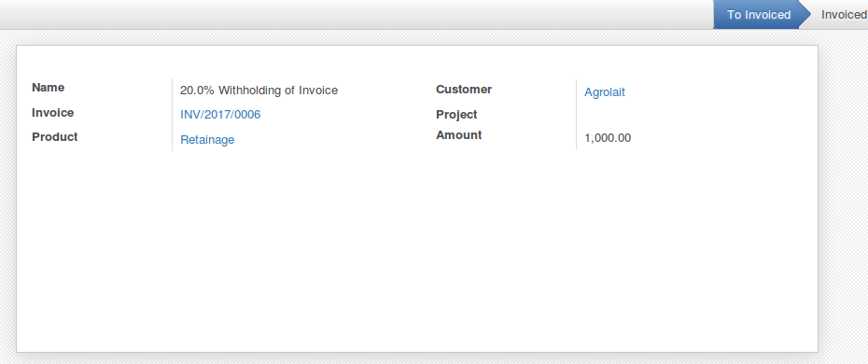Viewport: 868px width, 364px height.
Task: Click the 1,000.00 amount value
Action: [608, 138]
